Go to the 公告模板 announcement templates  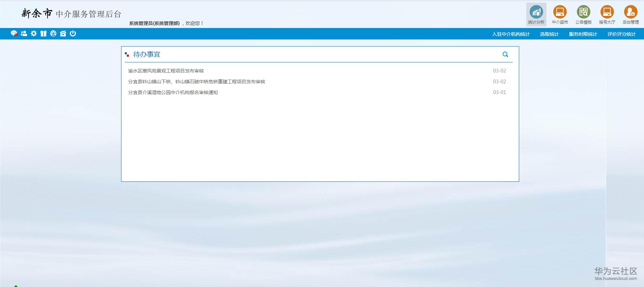click(x=583, y=15)
